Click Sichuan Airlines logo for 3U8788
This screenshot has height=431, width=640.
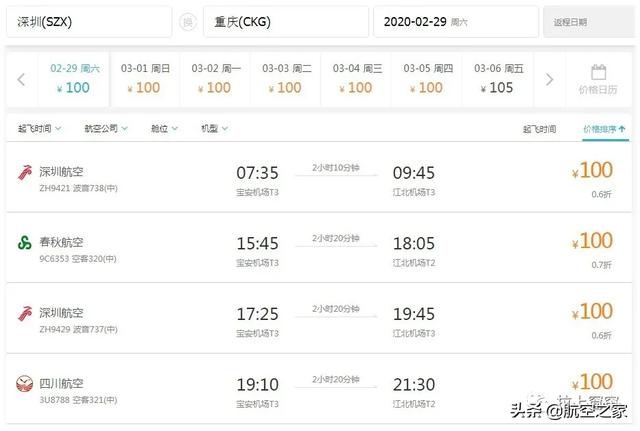24,384
